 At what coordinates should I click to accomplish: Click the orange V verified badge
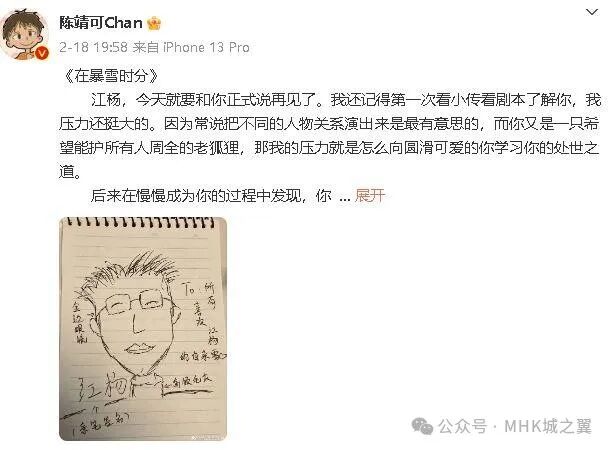(42, 52)
